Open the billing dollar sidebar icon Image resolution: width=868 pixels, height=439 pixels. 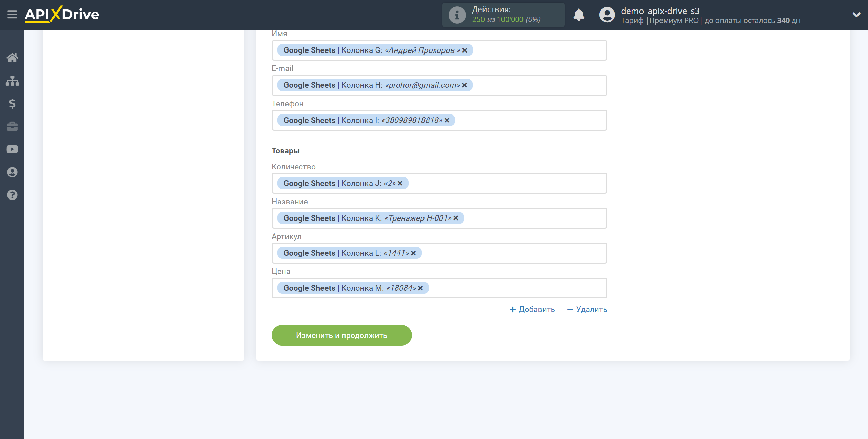point(12,103)
